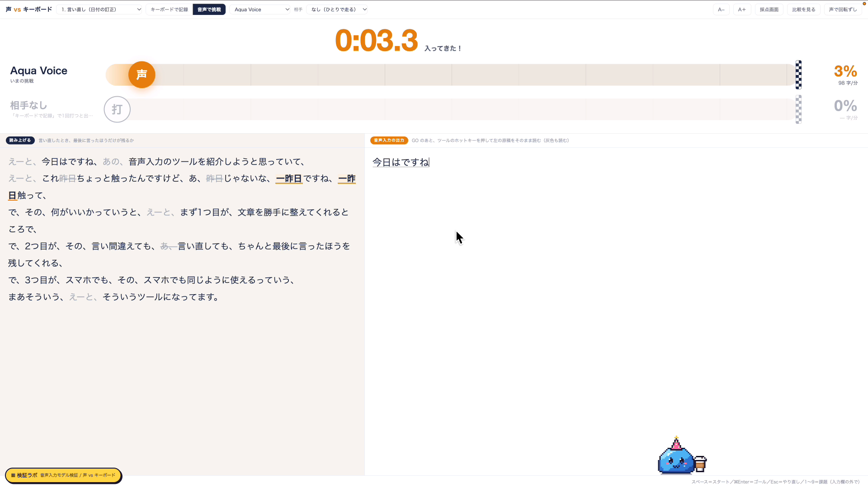The image size is (868, 488).
Task: Click the 声 vs キーボード app title
Action: pyautogui.click(x=29, y=9)
